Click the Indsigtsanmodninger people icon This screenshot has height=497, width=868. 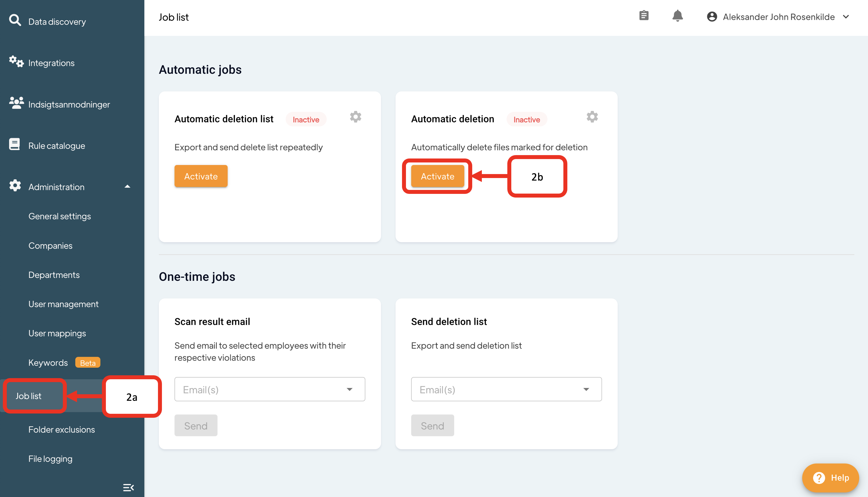click(16, 103)
